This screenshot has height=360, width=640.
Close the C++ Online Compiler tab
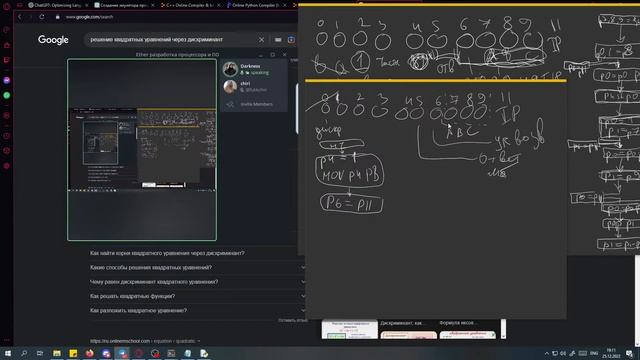(x=219, y=5)
